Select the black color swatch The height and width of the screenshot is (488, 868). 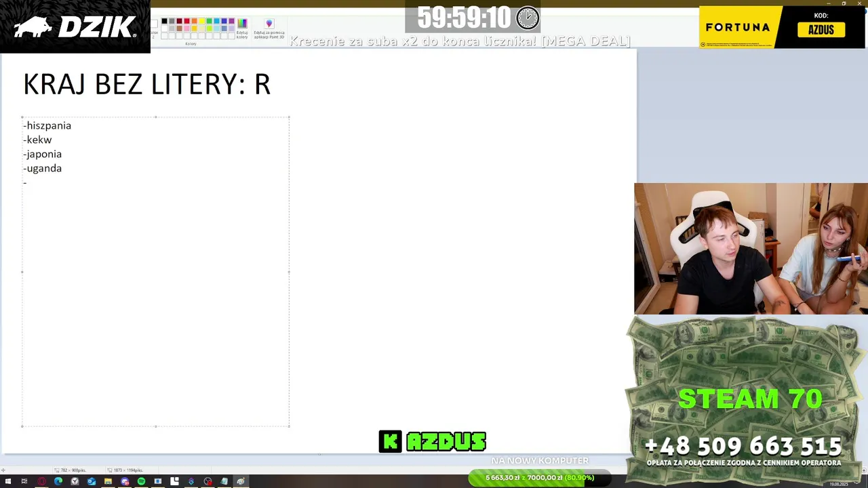coord(164,21)
